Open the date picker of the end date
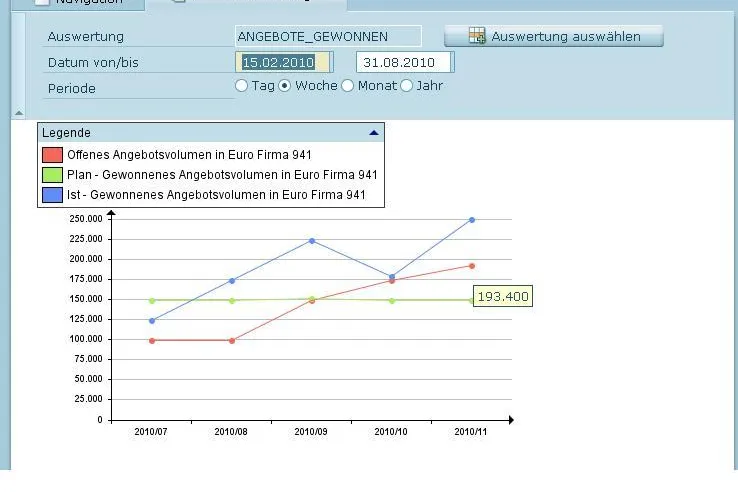Viewport: 738px width, 492px height. (452, 62)
